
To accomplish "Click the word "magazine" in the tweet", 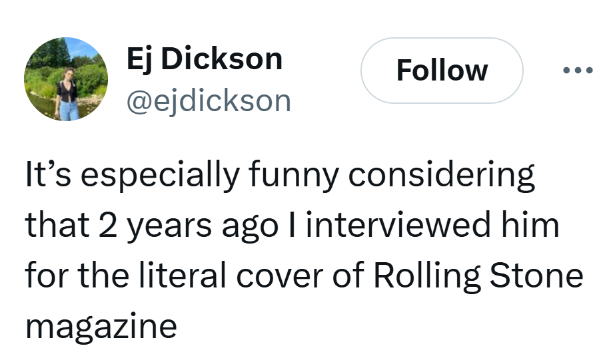I will (x=101, y=325).
